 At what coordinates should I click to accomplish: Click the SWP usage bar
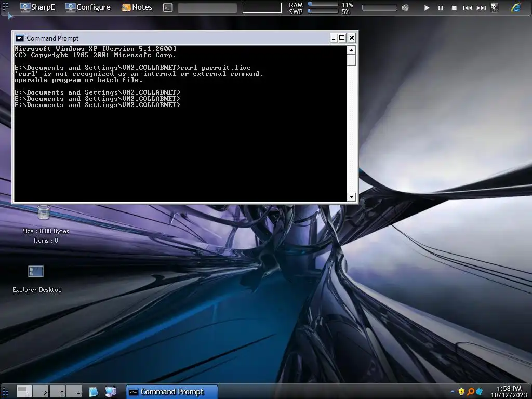tap(323, 11)
